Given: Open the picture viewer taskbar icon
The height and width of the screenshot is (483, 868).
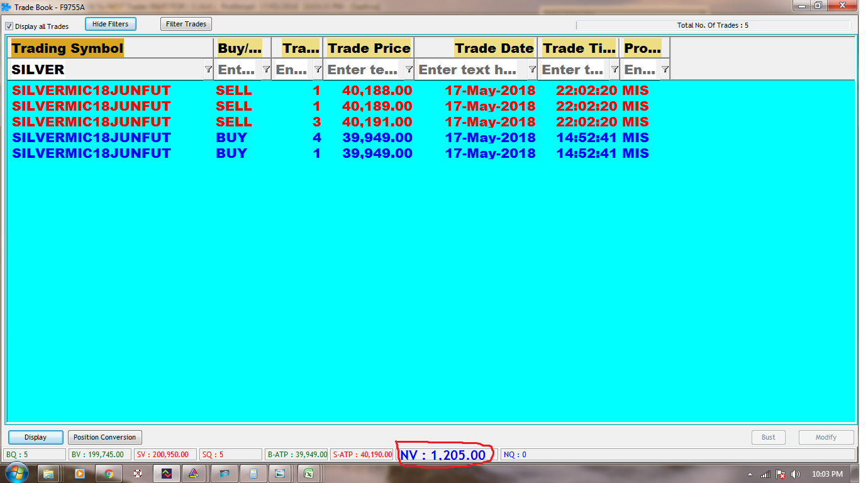Looking at the screenshot, I should click(280, 474).
